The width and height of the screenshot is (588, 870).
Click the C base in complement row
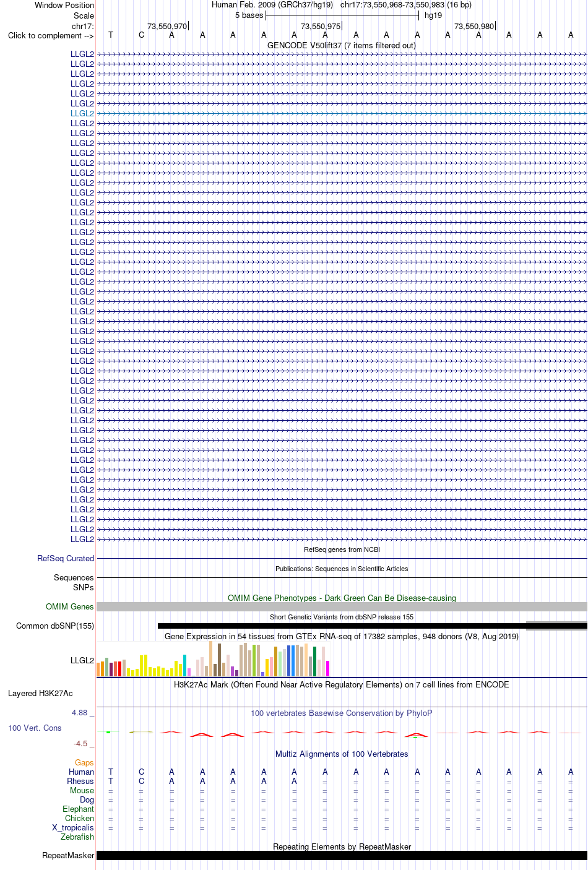coord(142,35)
